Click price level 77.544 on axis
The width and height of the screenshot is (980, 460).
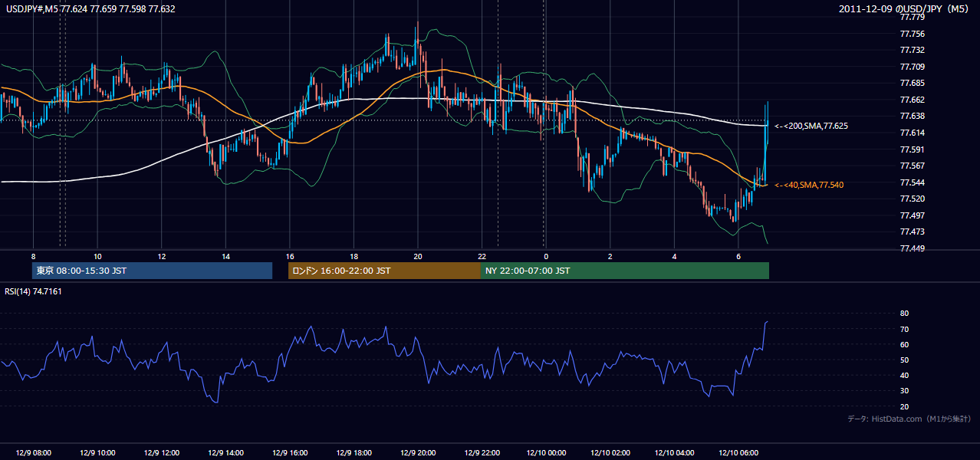click(911, 182)
